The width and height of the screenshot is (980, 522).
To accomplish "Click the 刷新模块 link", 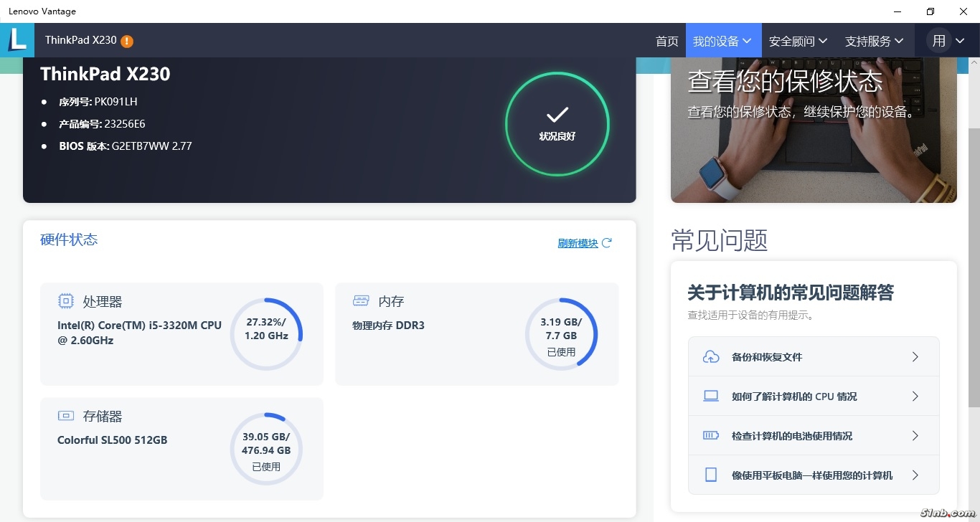I will coord(578,243).
